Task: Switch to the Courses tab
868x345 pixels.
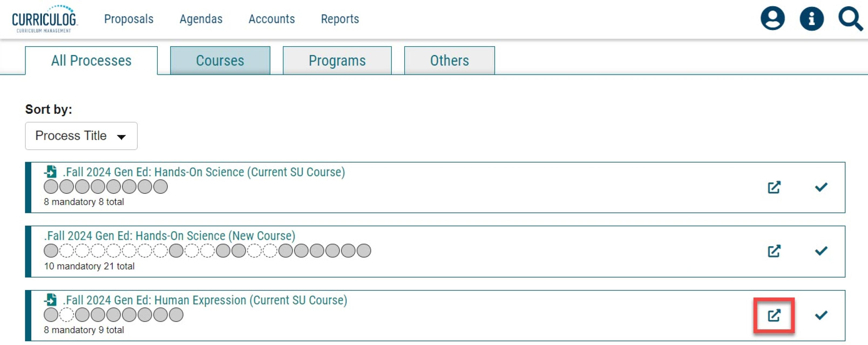Action: pos(220,61)
